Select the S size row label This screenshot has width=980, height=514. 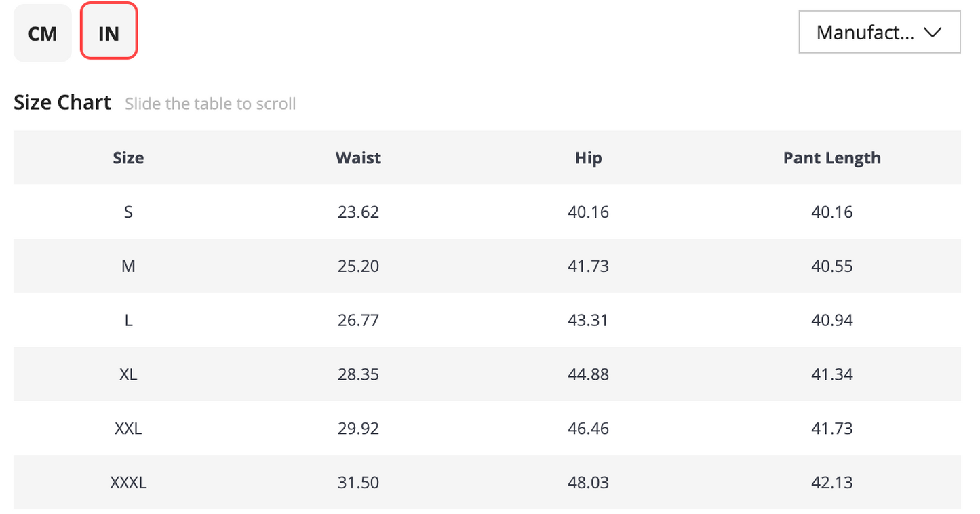(128, 212)
